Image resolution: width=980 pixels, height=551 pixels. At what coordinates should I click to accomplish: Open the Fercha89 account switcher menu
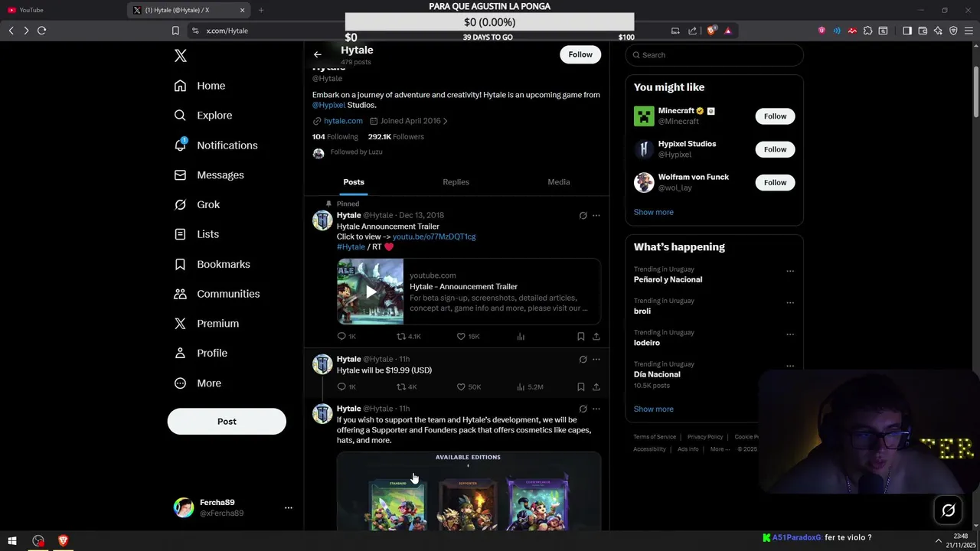(x=230, y=507)
